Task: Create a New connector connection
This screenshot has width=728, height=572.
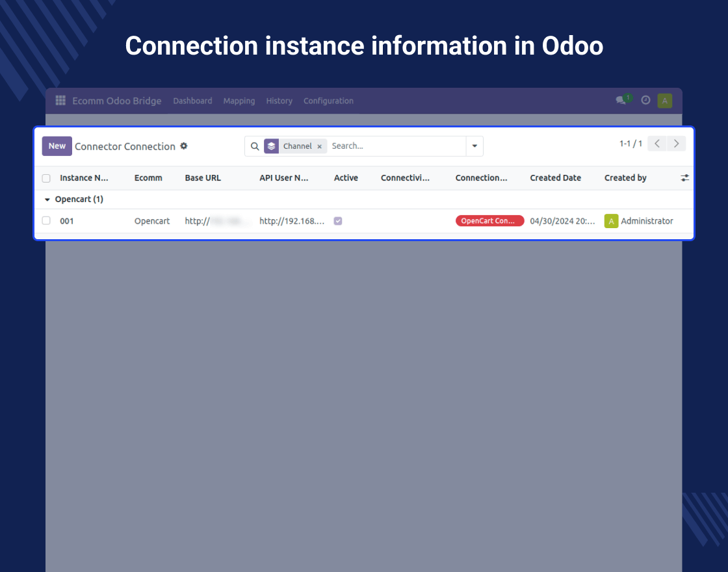Action: (57, 146)
